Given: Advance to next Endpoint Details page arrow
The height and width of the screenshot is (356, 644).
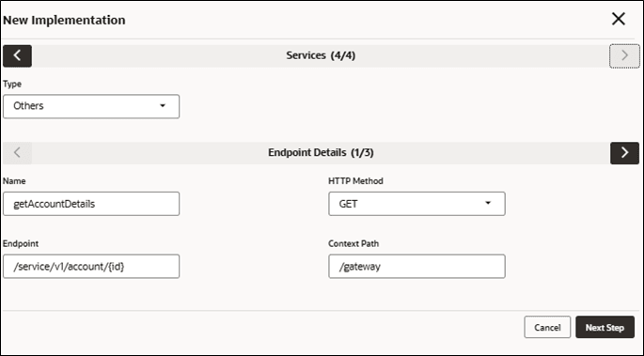Looking at the screenshot, I should pyautogui.click(x=624, y=153).
